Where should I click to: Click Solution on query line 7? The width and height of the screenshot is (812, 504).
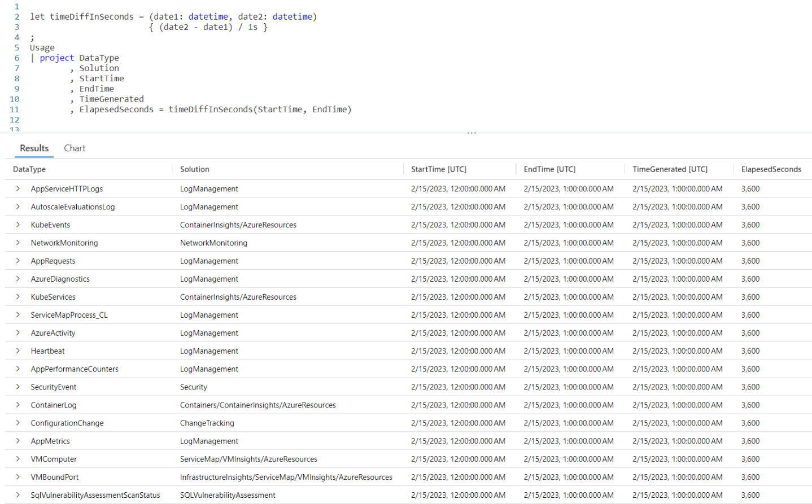pyautogui.click(x=99, y=68)
